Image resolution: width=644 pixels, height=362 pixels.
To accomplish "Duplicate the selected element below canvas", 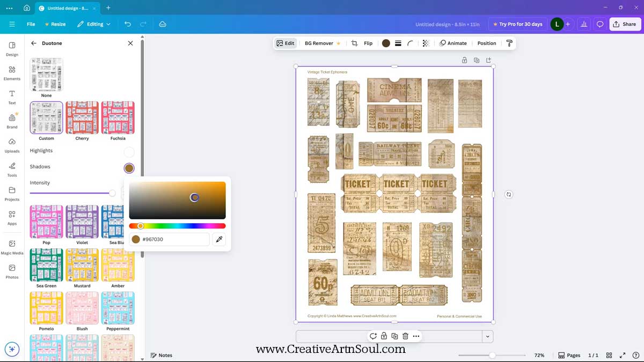I will (394, 336).
